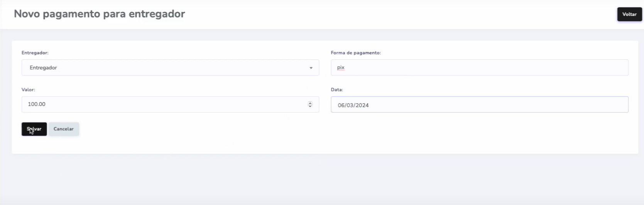Screen dimensions: 644x205
Task: Click the 'Valor:' field label
Action: (28, 89)
